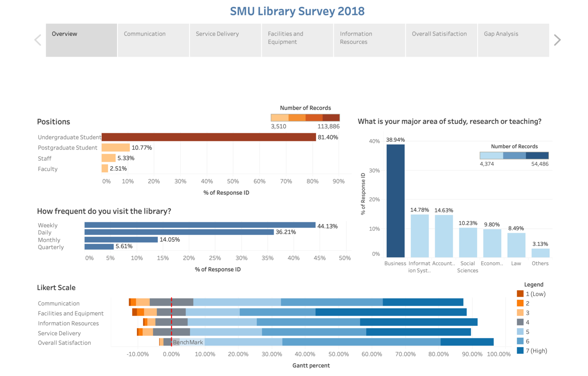
Task: Click the Gantt percent axis title
Action: coord(311,365)
